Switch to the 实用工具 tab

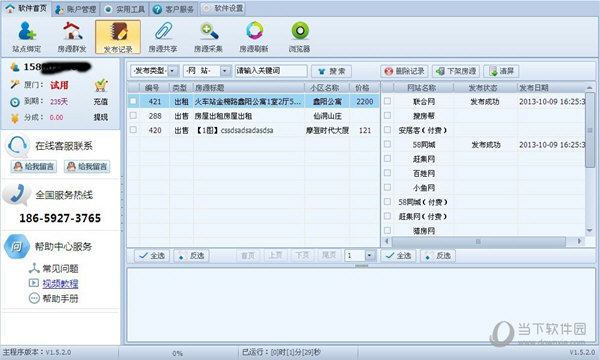pyautogui.click(x=125, y=9)
